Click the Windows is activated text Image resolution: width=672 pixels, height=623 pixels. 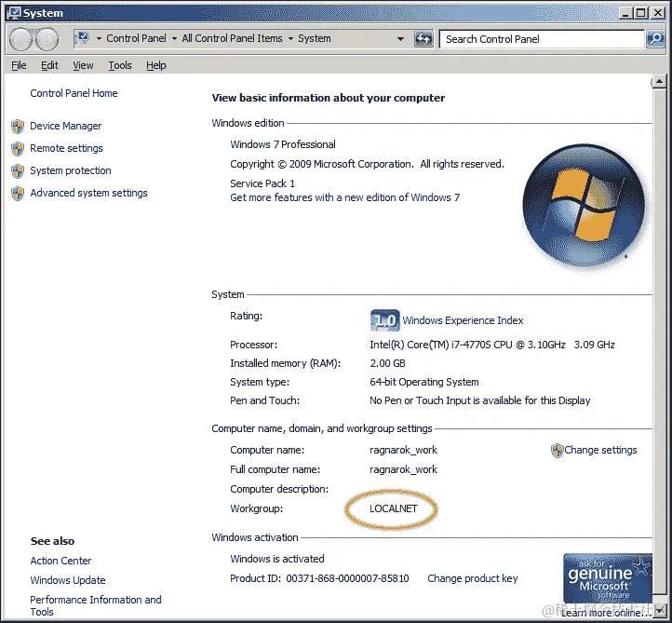tap(276, 559)
